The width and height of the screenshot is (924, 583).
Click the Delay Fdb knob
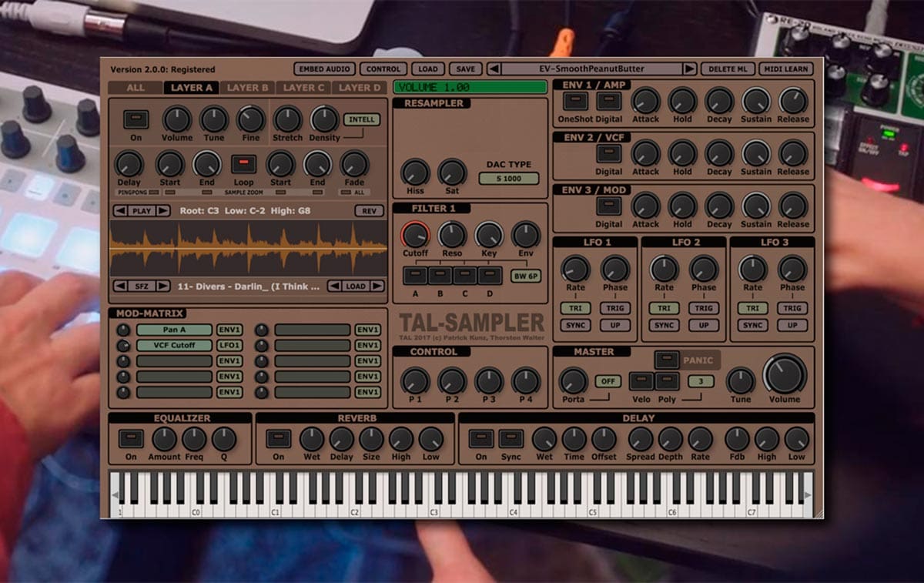[x=737, y=439]
